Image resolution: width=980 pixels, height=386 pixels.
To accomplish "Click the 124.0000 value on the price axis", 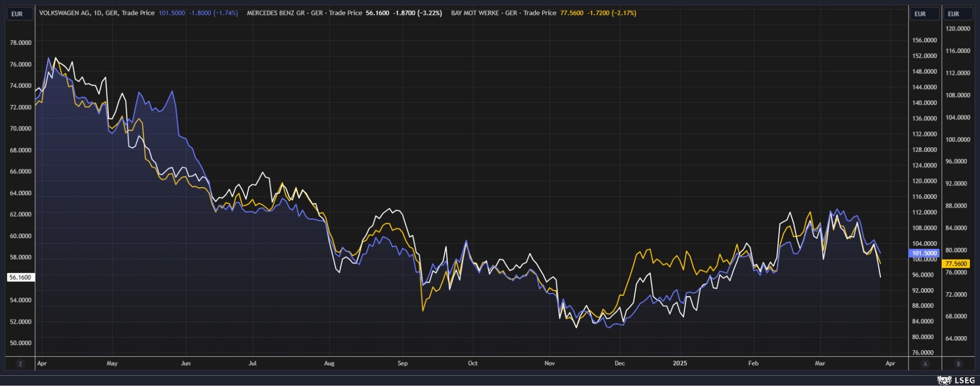I will click(x=924, y=165).
